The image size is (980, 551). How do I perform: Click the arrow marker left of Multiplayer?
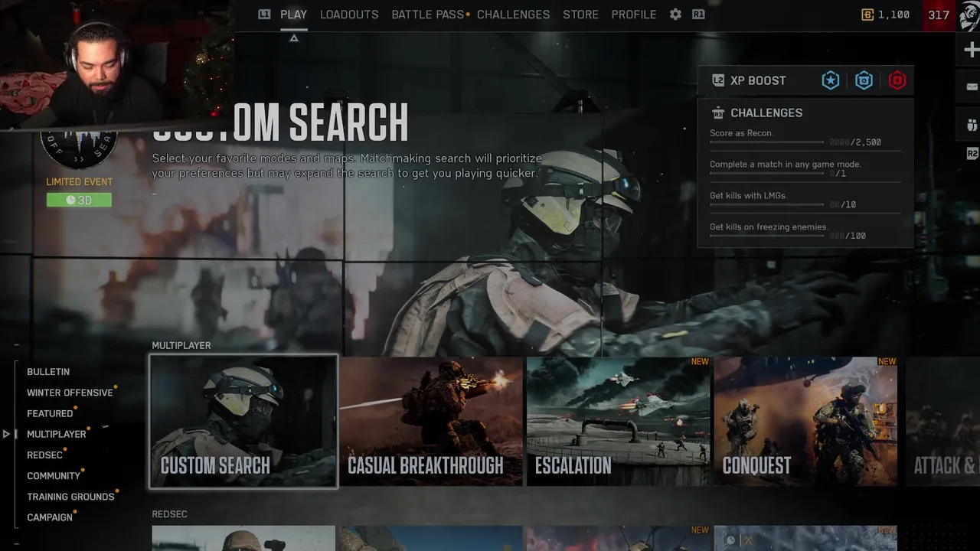click(6, 434)
